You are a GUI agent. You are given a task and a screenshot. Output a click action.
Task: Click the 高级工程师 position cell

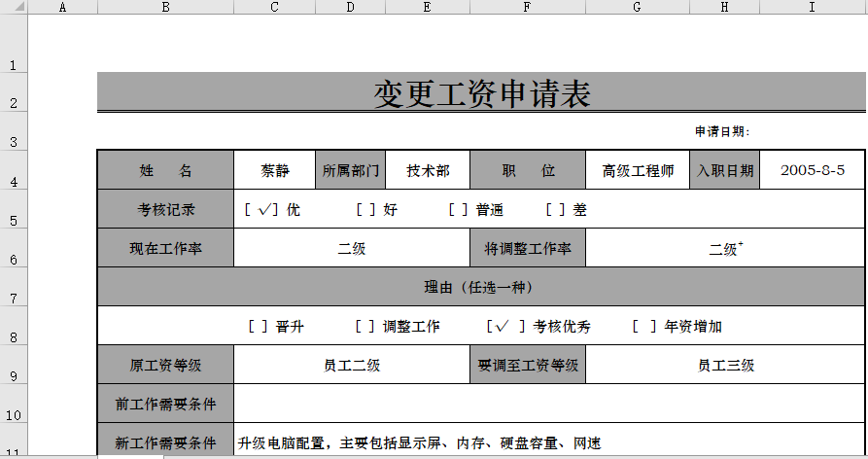(638, 170)
